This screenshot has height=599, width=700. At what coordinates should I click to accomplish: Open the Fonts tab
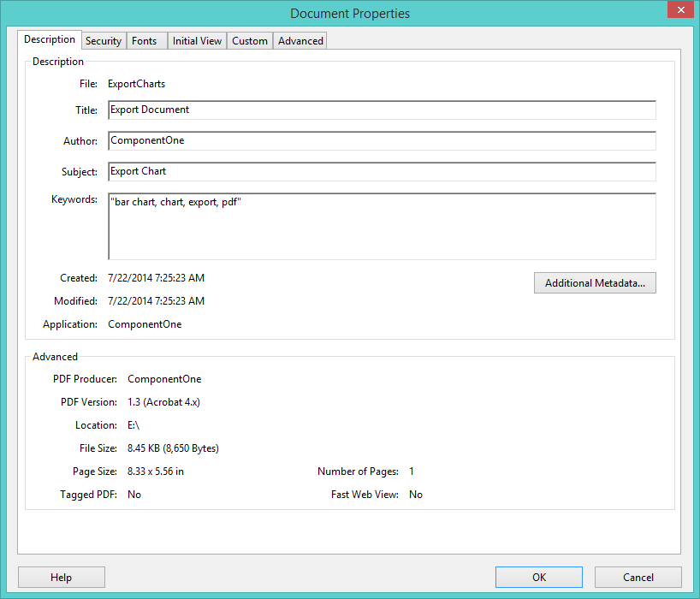145,40
